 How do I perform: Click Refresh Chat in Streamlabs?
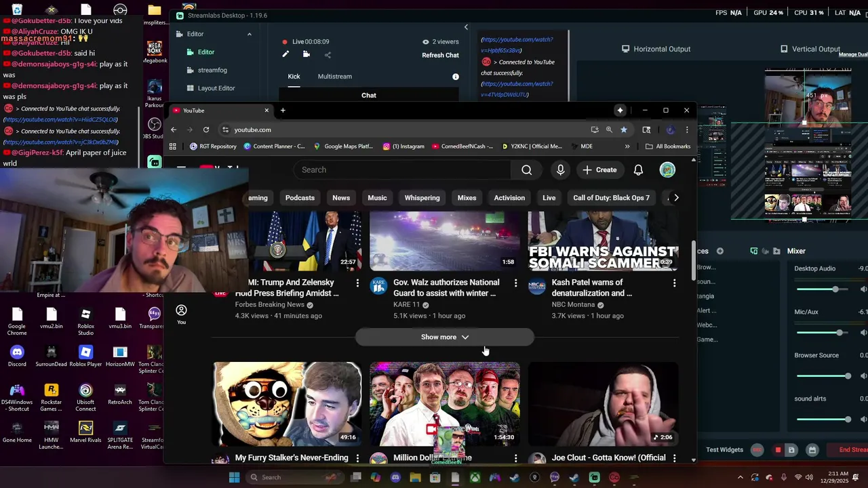440,56
